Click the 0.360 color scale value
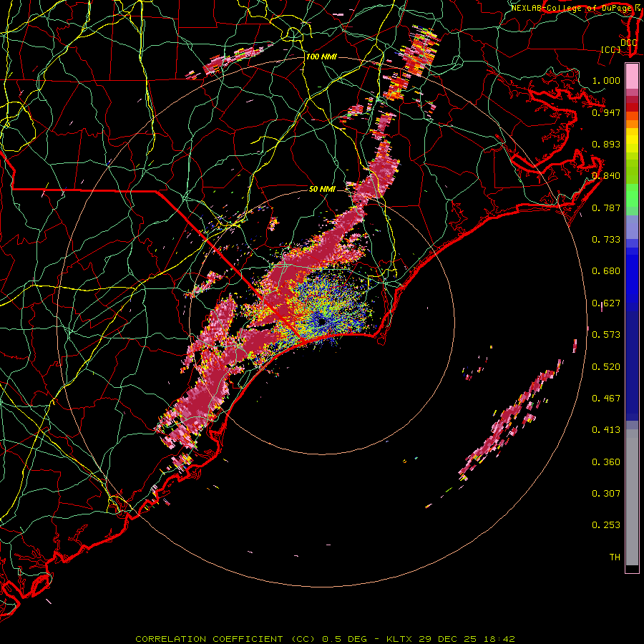Screen dimensions: 644x644 [606, 462]
